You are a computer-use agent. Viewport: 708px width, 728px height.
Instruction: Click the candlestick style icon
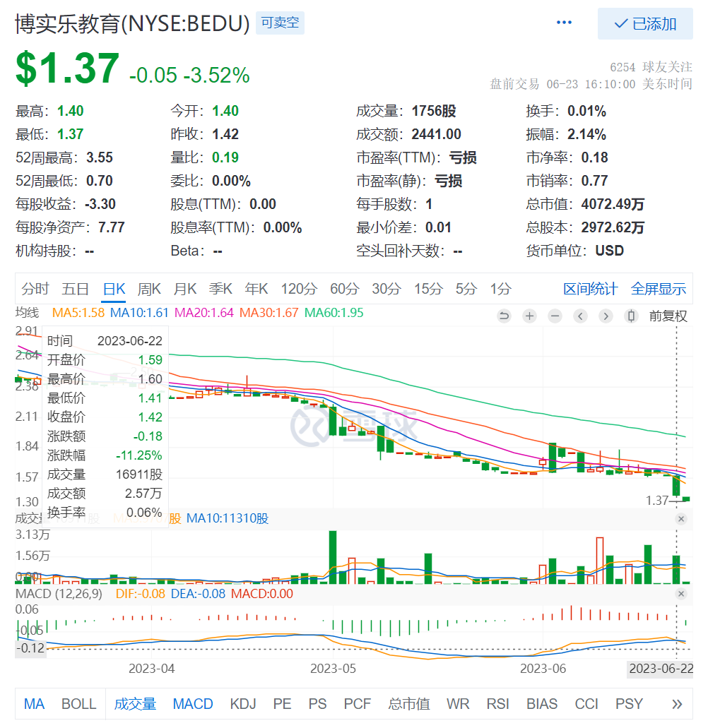(x=631, y=316)
